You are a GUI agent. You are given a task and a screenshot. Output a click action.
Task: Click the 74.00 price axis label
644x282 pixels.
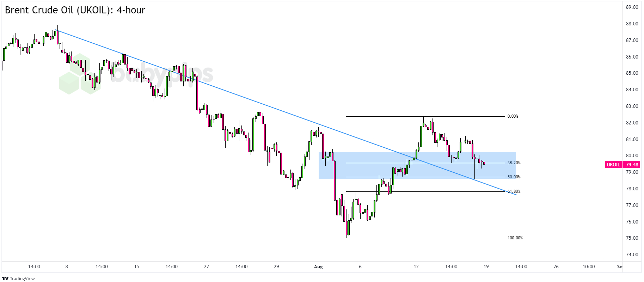click(632, 255)
